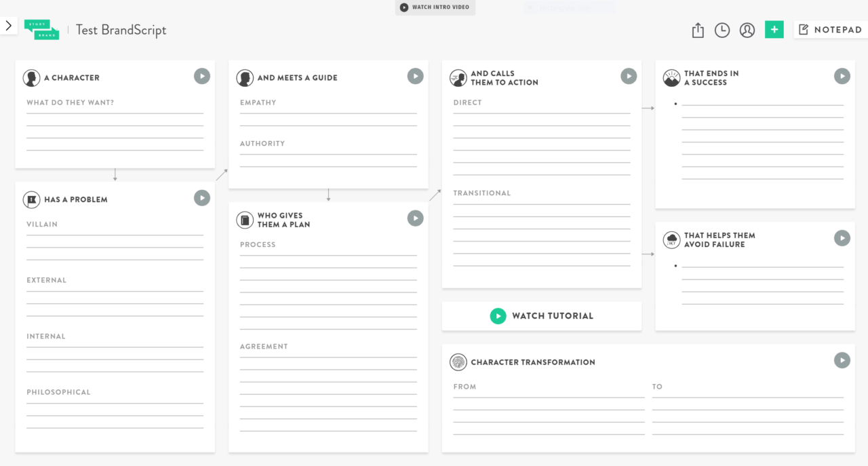Play the 'And Meets a Guide' video
The height and width of the screenshot is (466, 868).
[x=415, y=76]
